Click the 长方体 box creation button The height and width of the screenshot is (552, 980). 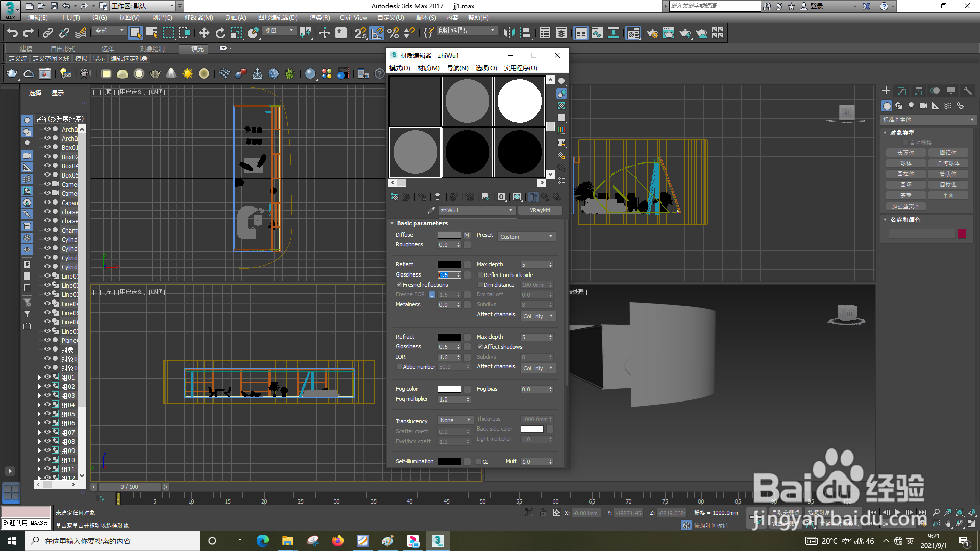click(x=905, y=153)
